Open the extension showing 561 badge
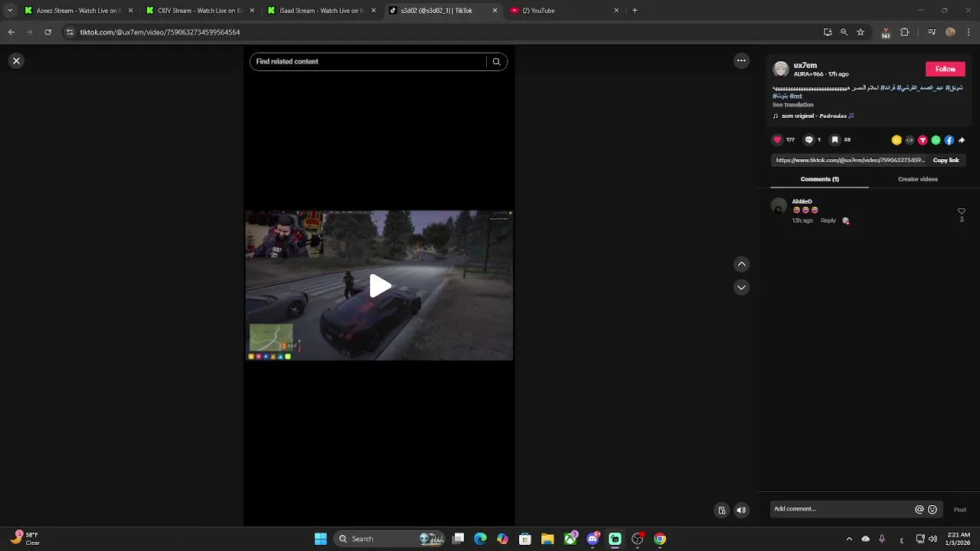 coord(886,33)
